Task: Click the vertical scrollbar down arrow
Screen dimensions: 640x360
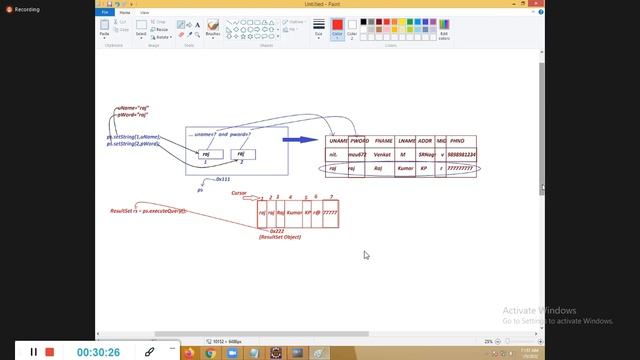Action: (542, 328)
